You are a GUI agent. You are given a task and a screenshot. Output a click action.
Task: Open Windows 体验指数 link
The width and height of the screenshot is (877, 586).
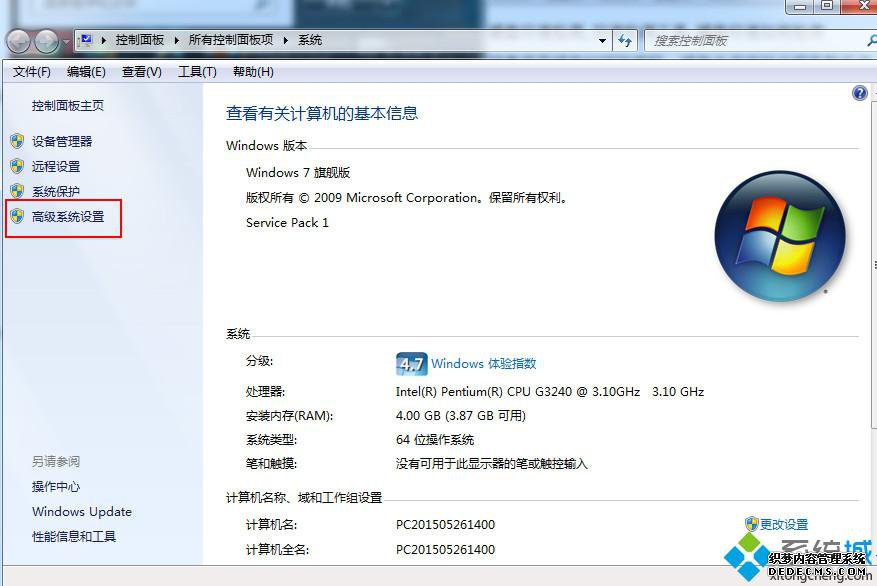point(484,363)
